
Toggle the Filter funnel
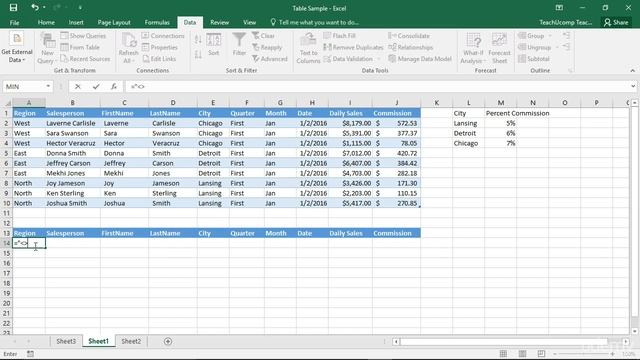point(239,45)
